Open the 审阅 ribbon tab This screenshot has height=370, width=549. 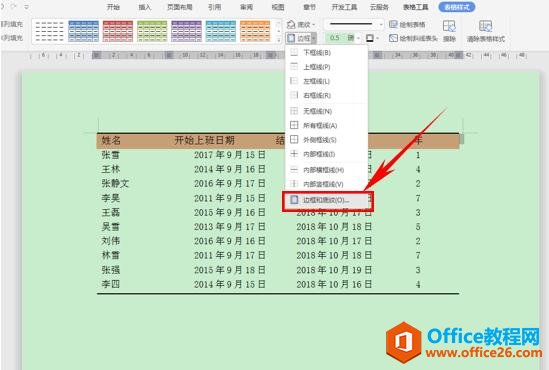coord(246,7)
